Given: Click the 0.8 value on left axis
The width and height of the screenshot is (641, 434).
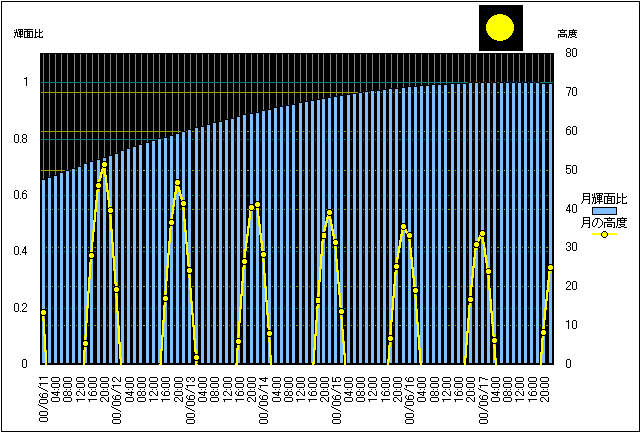Looking at the screenshot, I should point(21,139).
